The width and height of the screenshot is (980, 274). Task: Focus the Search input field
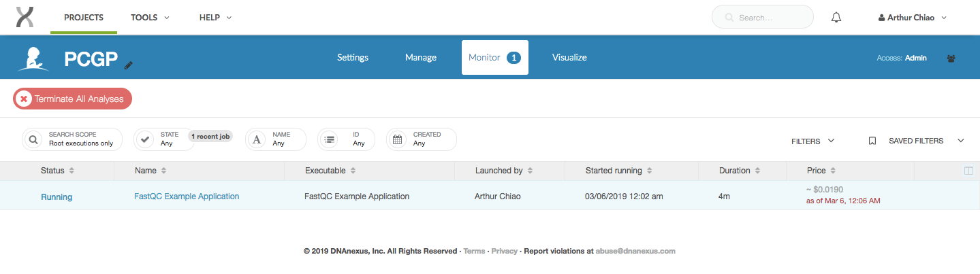click(763, 17)
